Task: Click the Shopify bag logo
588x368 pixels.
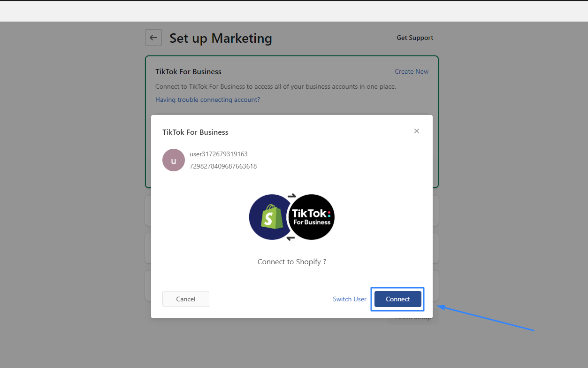Action: pos(271,217)
